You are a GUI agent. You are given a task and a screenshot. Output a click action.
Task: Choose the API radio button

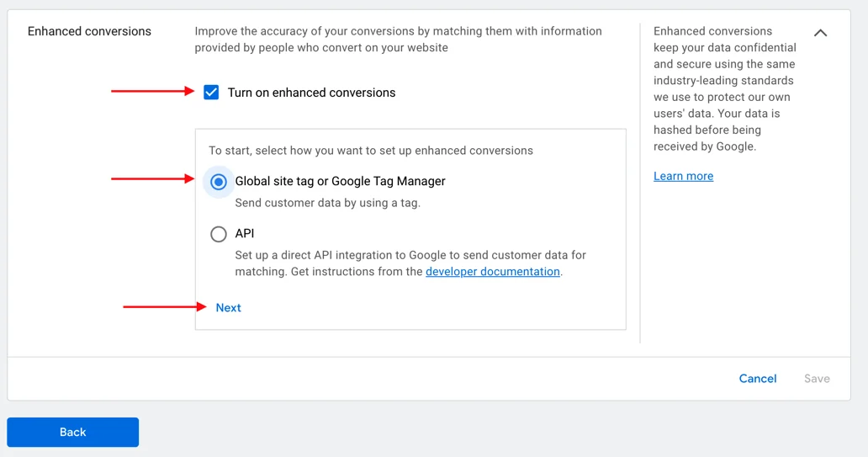pyautogui.click(x=219, y=234)
